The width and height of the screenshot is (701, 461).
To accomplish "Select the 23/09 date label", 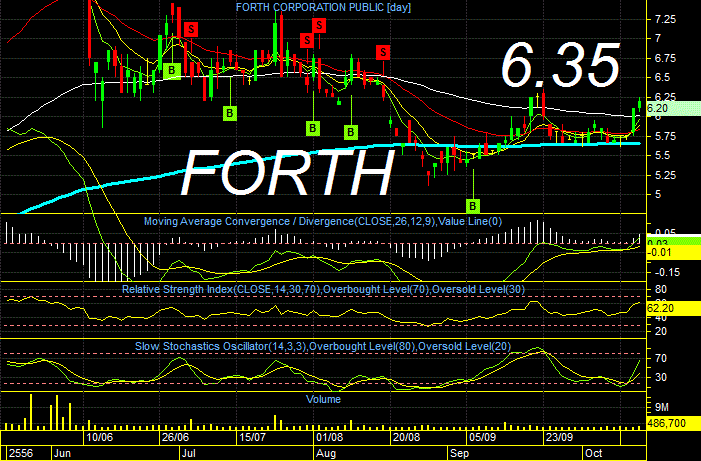I will coord(559,437).
